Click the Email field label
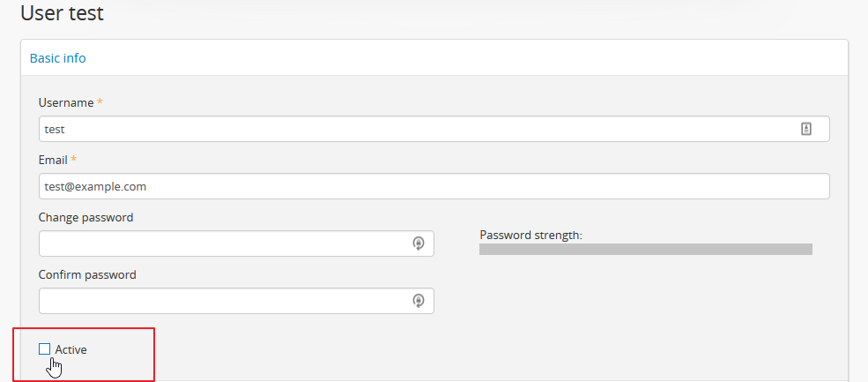Image resolution: width=868 pixels, height=382 pixels. 53,160
